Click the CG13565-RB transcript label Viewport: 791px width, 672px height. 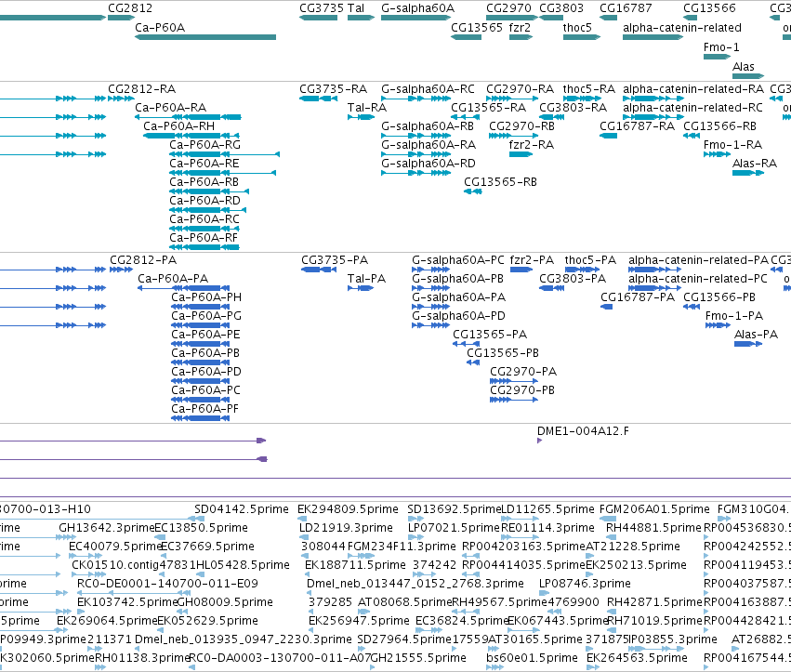click(500, 182)
